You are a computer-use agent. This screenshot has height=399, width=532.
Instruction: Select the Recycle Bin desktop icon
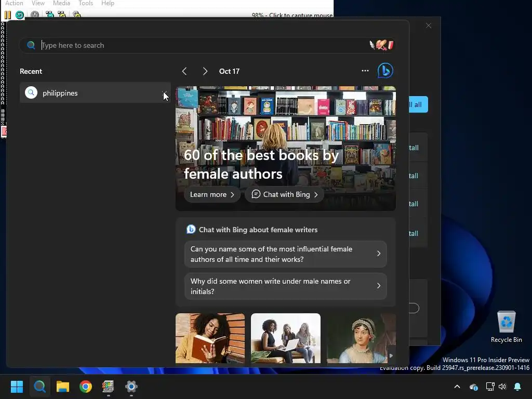tap(506, 327)
